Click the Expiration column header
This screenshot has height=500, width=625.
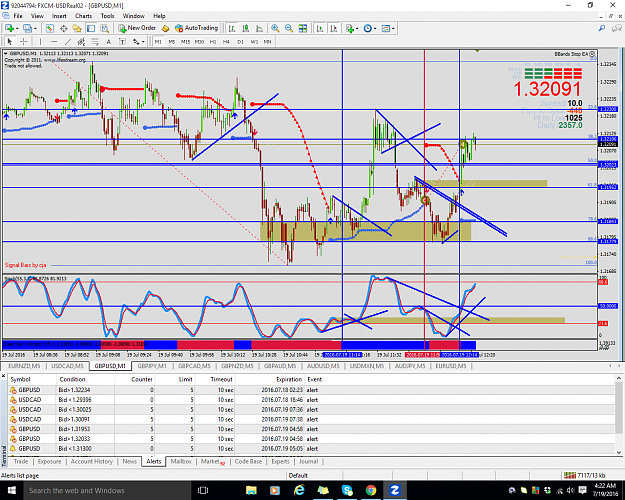click(x=289, y=379)
